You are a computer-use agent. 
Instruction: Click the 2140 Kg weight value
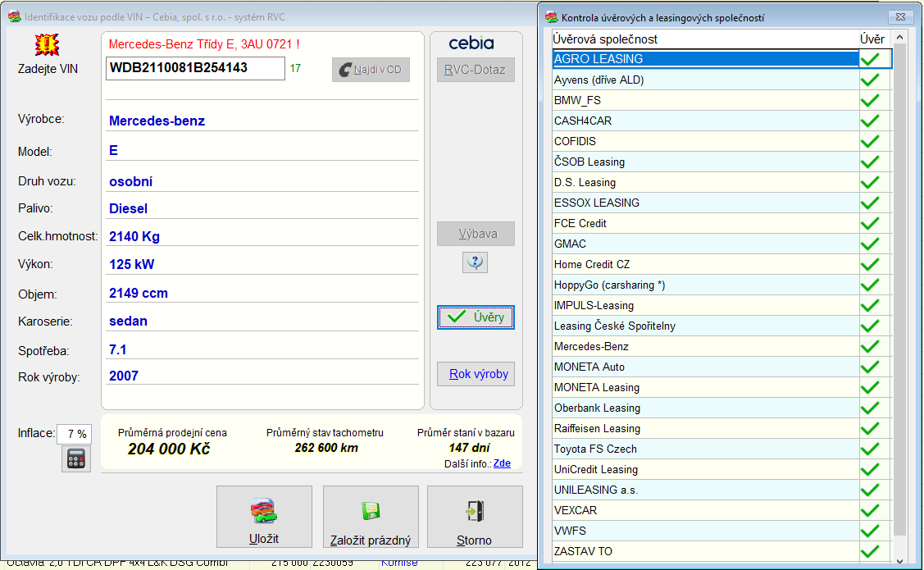pos(134,236)
